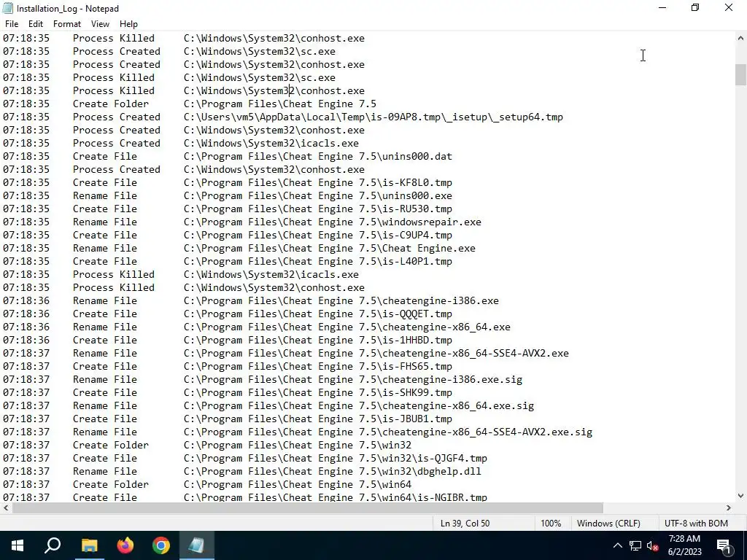Click 'cheatengine-x86_64.exe.sig' line

[x=268, y=406]
